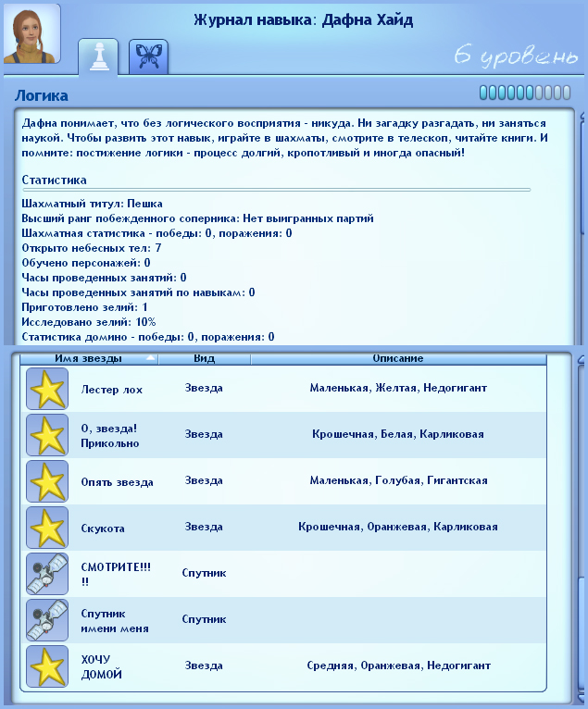Click the Журнал навыка: Дафна Хайд title

[x=304, y=19]
